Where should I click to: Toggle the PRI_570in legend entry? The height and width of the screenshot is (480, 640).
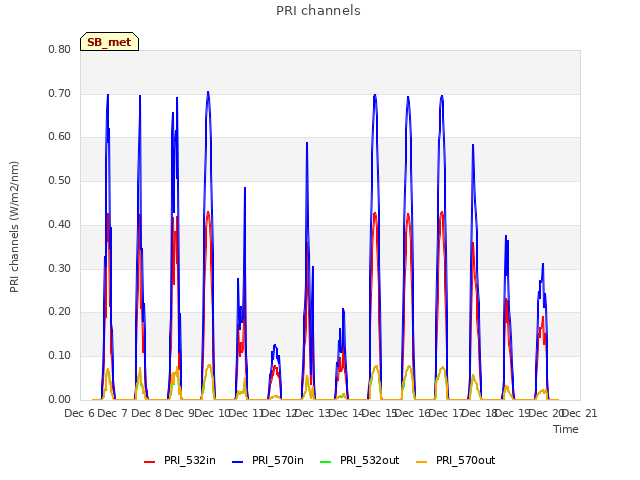tap(268, 460)
